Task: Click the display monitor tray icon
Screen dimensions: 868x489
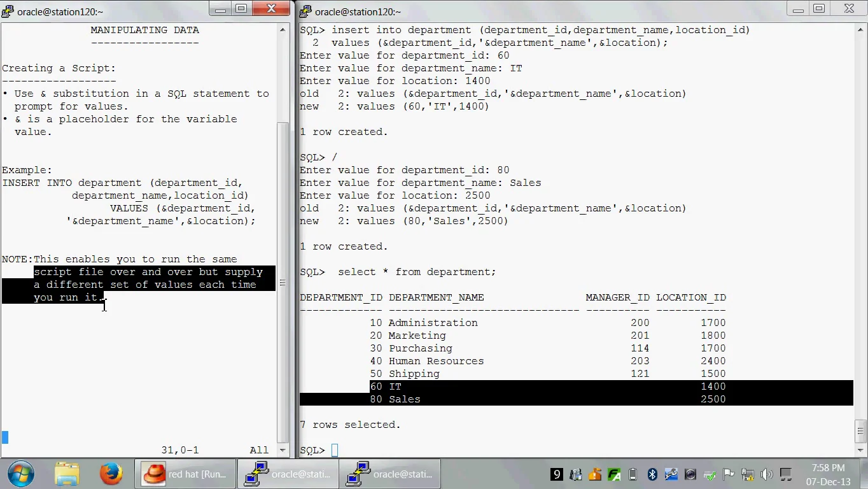Action: point(786,474)
